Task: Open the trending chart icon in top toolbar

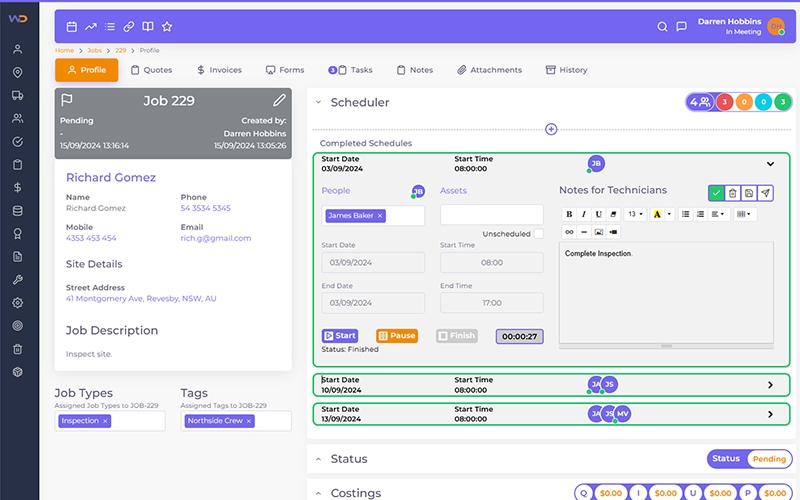Action: coord(91,27)
